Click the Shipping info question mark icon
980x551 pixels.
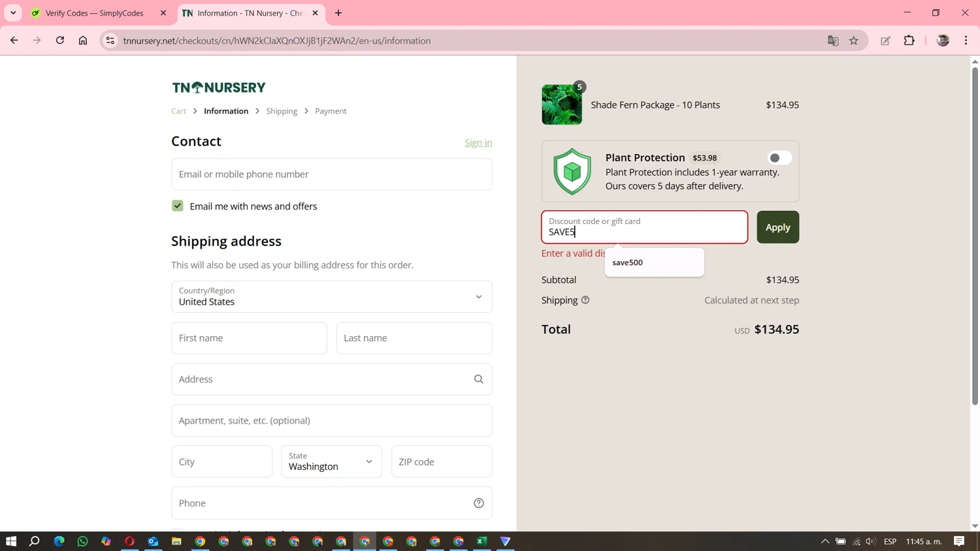tap(585, 300)
